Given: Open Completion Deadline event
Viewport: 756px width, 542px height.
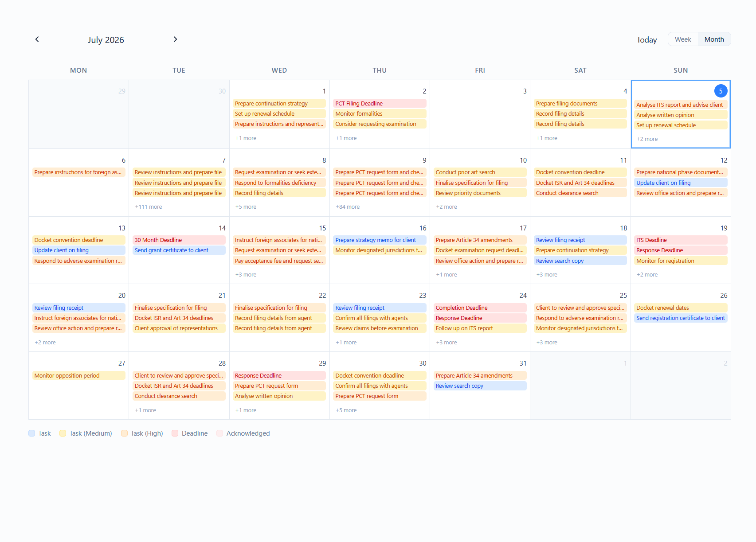Looking at the screenshot, I should [480, 308].
